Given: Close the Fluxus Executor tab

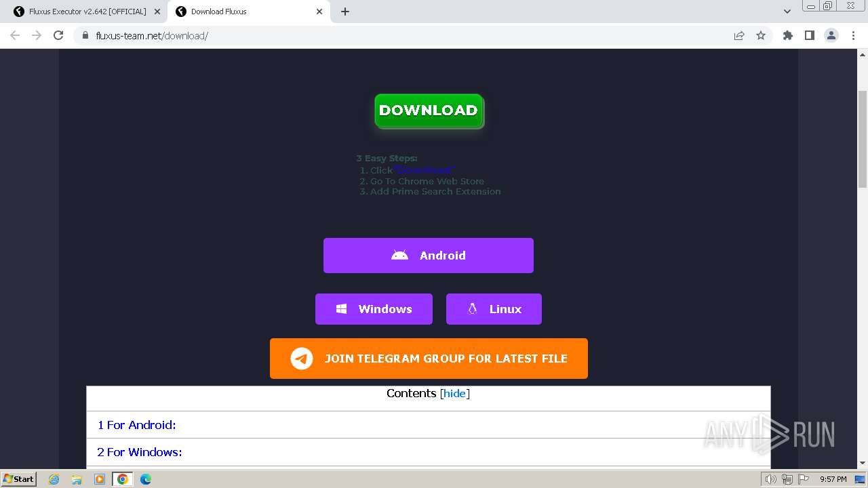Looking at the screenshot, I should pyautogui.click(x=157, y=12).
